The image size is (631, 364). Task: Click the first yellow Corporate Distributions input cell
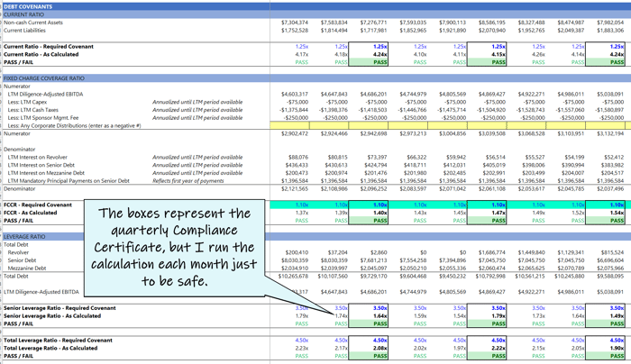click(289, 125)
